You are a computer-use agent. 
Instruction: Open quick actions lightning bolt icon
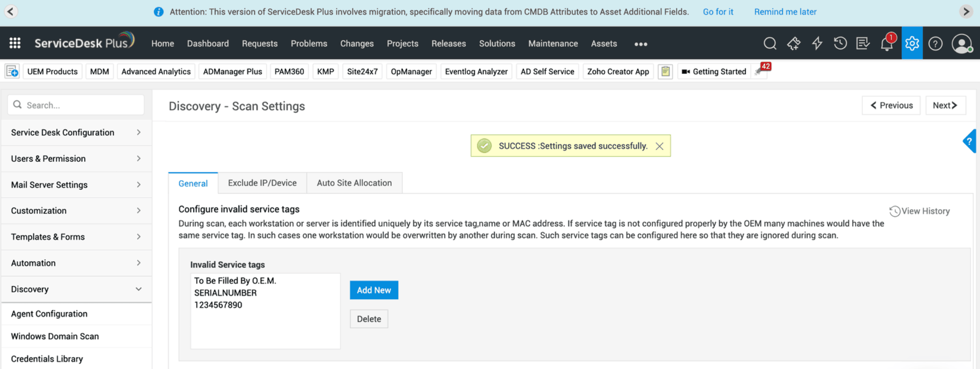click(x=817, y=43)
